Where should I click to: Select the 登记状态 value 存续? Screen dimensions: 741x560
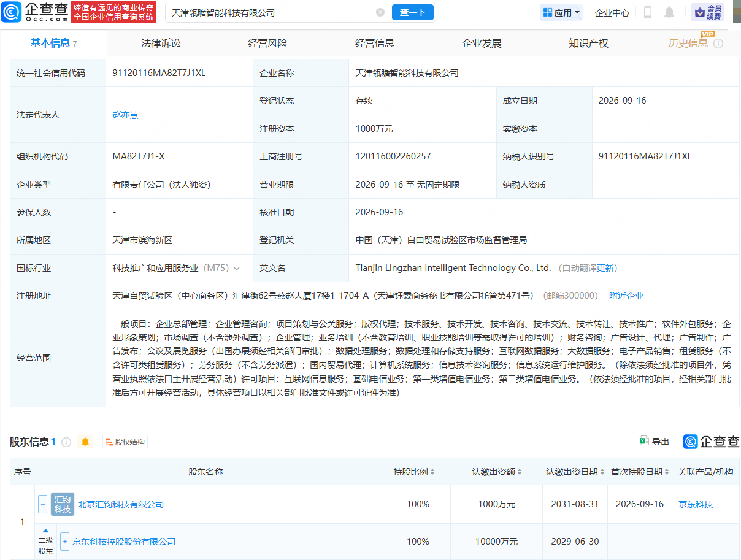point(364,101)
